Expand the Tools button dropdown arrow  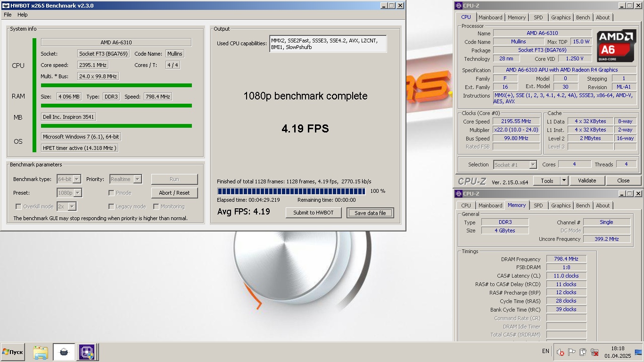564,181
